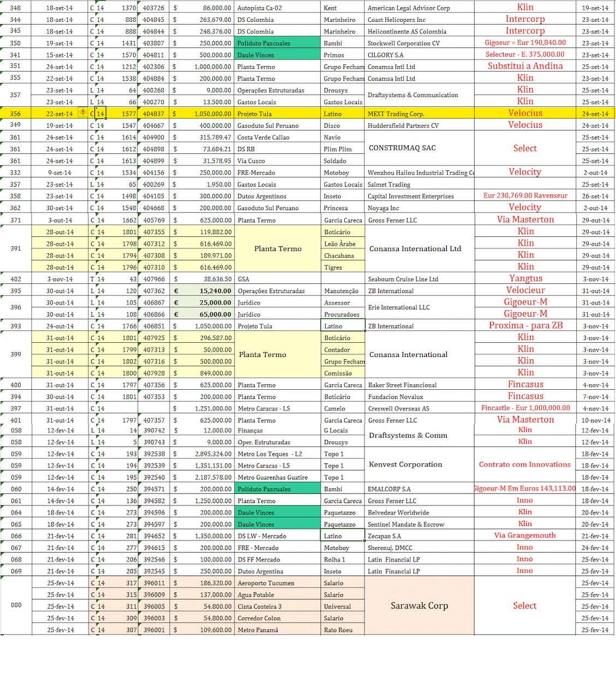This screenshot has width=616, height=690.
Task: Select the Fincastle - Eur 1,000,000.00 cell
Action: (525, 408)
